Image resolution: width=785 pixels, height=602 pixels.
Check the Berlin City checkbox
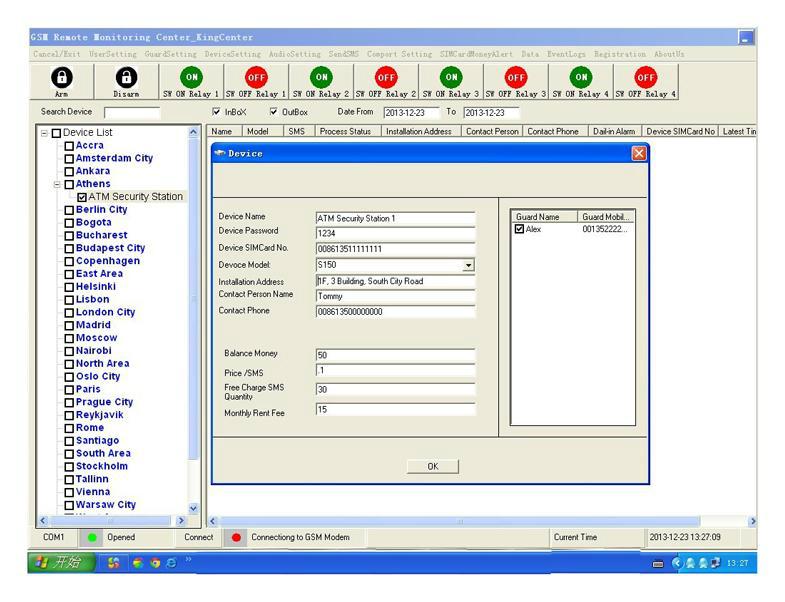coord(69,210)
